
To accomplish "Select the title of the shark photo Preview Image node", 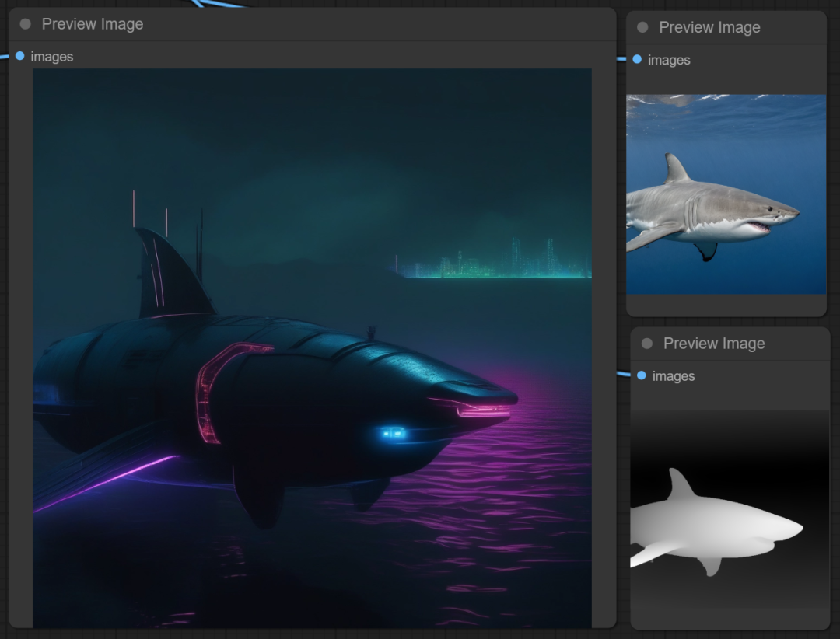I will tap(709, 27).
